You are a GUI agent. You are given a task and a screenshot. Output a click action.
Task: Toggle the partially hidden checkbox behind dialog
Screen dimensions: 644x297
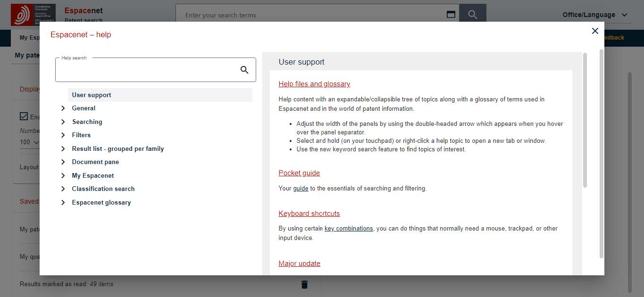(x=24, y=116)
